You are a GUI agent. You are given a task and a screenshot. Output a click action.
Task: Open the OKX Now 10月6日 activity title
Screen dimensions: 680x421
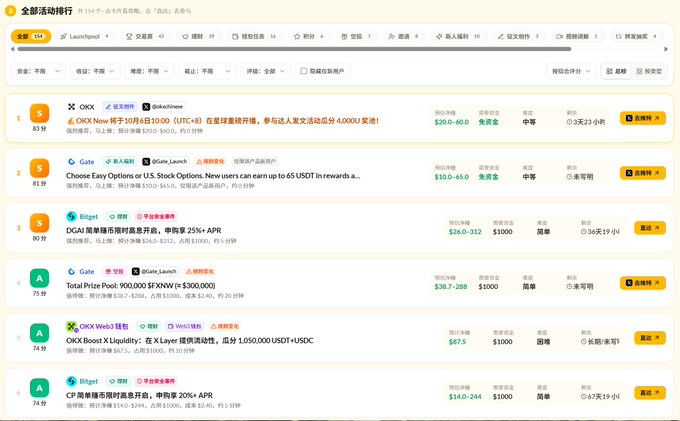point(223,121)
